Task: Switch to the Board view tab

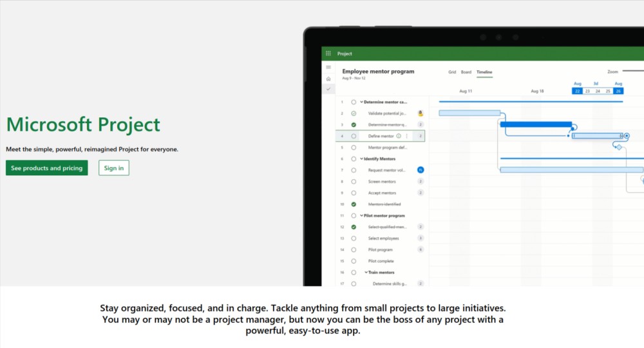Action: click(x=466, y=72)
